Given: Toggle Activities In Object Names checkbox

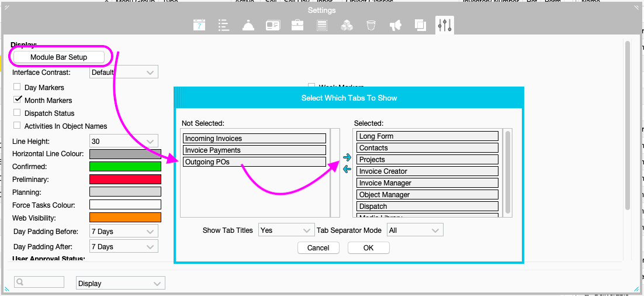Looking at the screenshot, I should [18, 125].
